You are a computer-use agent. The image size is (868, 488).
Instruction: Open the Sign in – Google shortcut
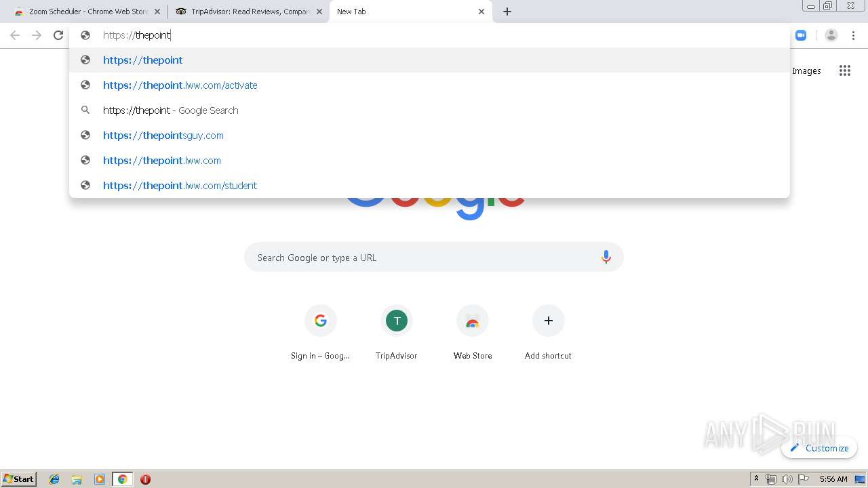(x=321, y=332)
